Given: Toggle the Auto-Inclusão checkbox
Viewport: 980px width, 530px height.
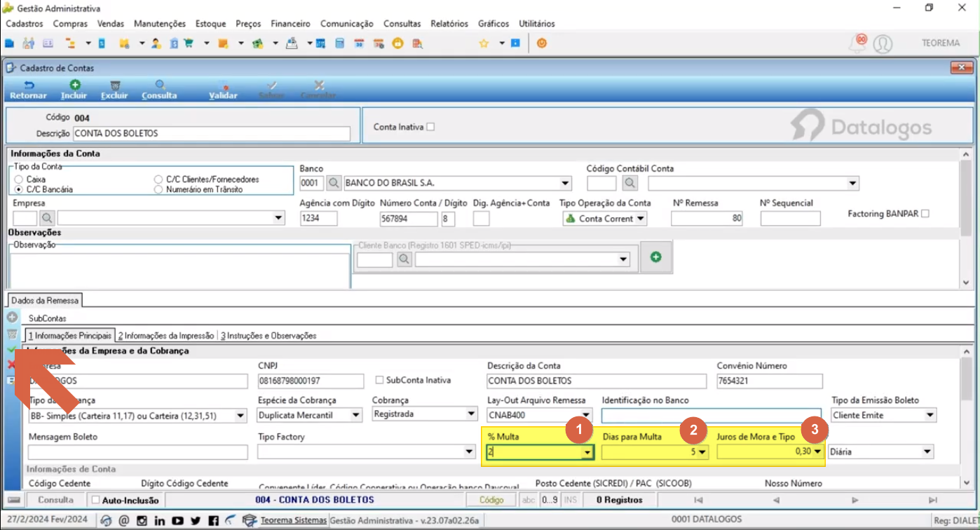Looking at the screenshot, I should point(96,501).
